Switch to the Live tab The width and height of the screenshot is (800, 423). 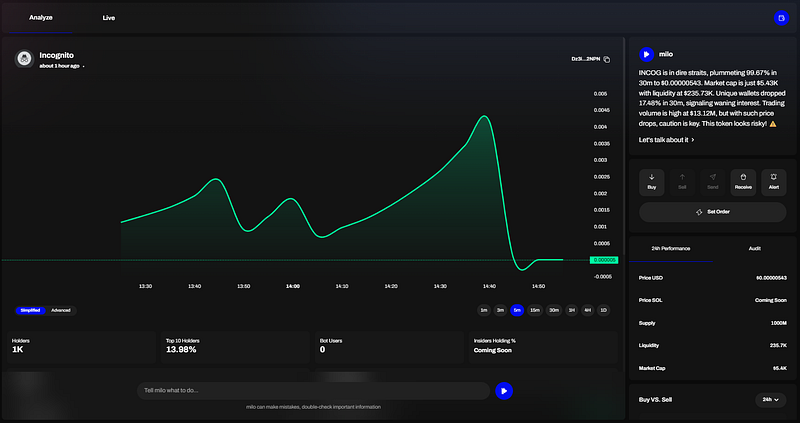(x=108, y=18)
